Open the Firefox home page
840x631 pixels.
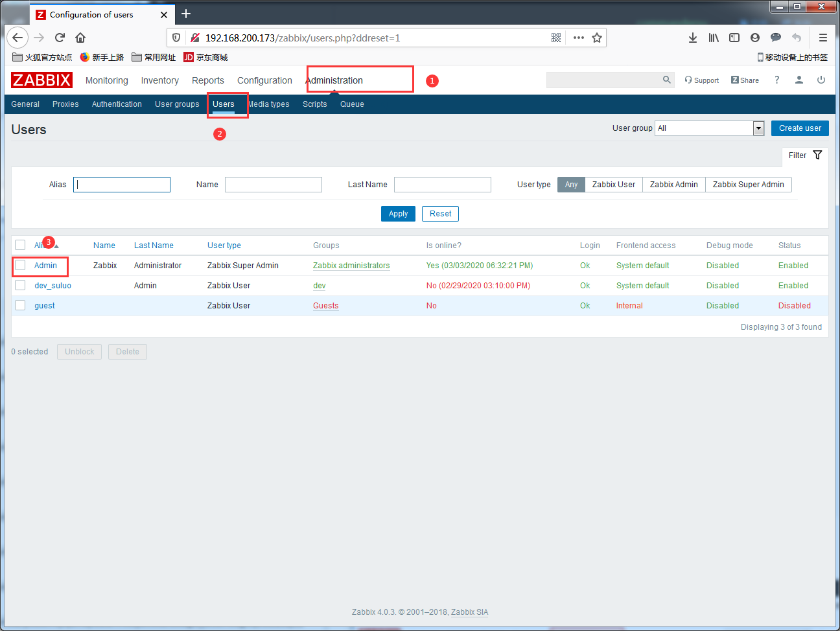pos(80,38)
